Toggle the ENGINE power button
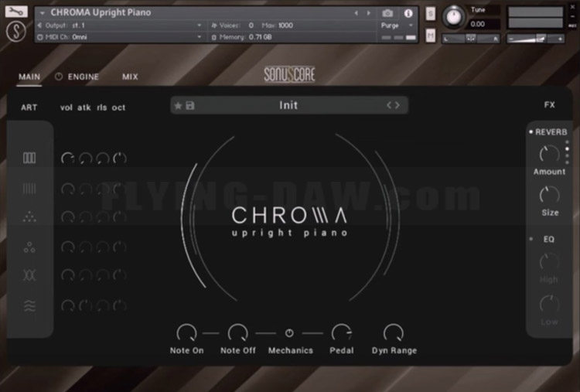The width and height of the screenshot is (580, 392). [59, 77]
